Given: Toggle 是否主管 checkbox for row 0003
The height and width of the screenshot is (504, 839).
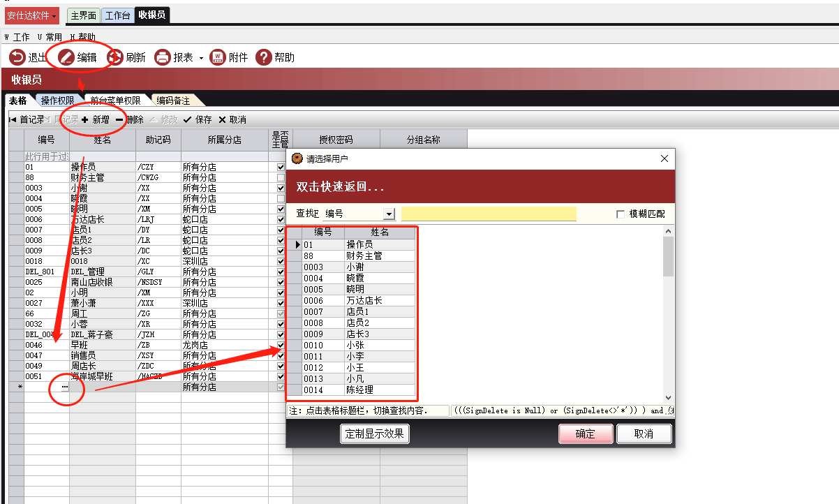Looking at the screenshot, I should click(x=281, y=188).
